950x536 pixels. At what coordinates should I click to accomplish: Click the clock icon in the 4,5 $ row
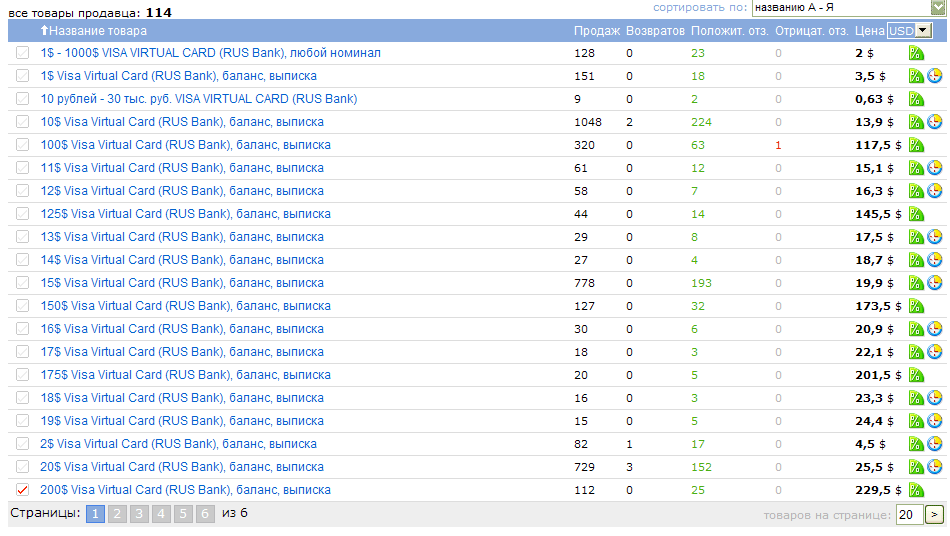pyautogui.click(x=935, y=444)
